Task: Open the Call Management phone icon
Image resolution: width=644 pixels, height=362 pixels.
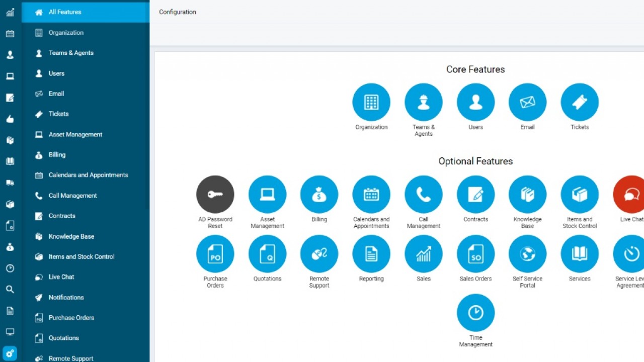Action: coord(423,195)
